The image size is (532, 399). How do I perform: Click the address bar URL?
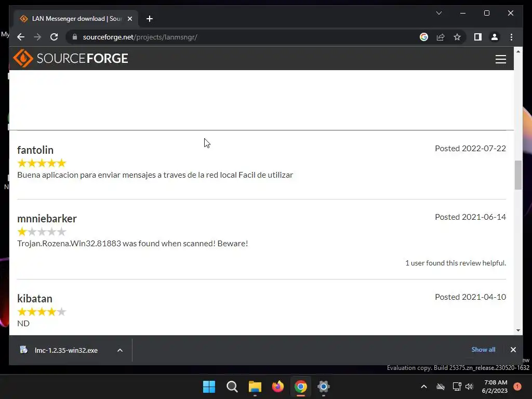tap(140, 37)
